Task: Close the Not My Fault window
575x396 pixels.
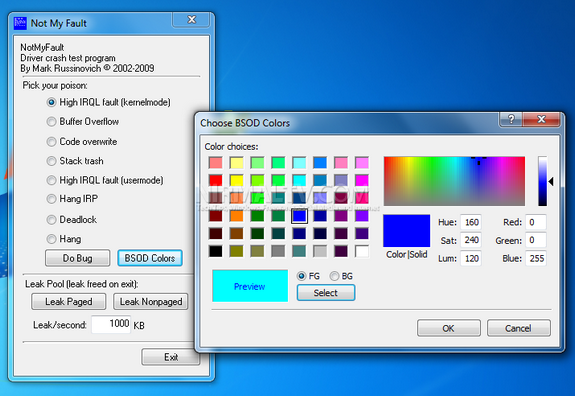Action: [x=191, y=19]
